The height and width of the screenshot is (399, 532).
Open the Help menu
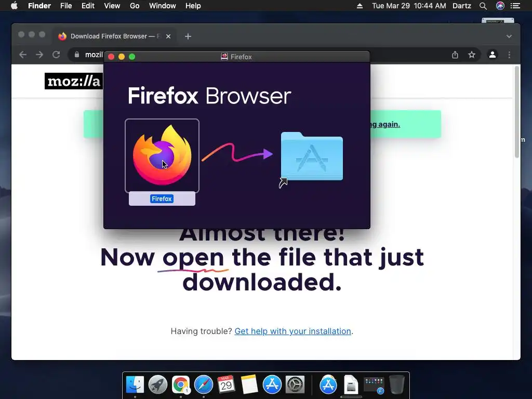coord(193,6)
